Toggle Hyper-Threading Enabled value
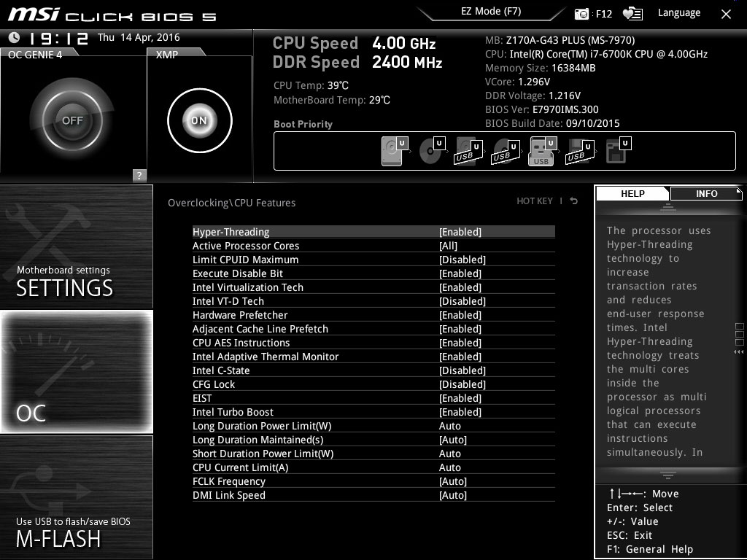Viewport: 747px width, 560px height. coord(460,232)
